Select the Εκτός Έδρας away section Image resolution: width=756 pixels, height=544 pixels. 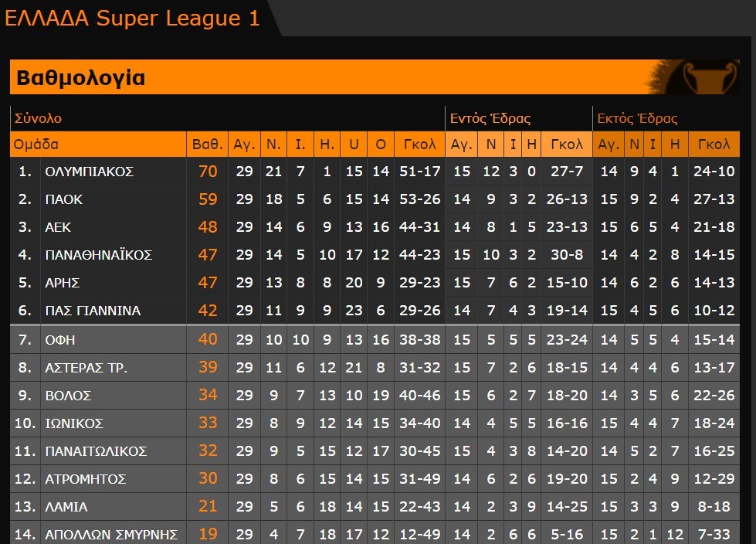[637, 119]
